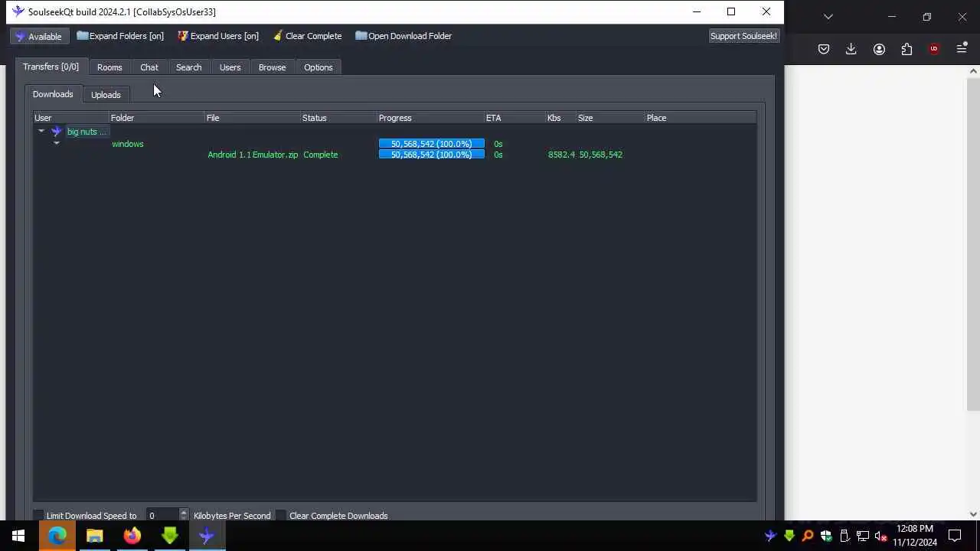
Task: Click the bird icon beside big nuts
Action: 57,132
